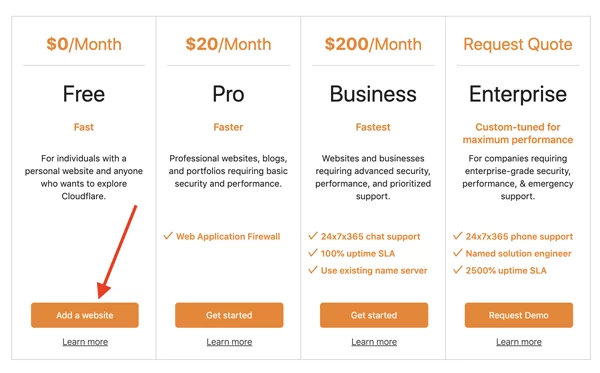
Task: Click the Request Quote heading
Action: pos(518,44)
